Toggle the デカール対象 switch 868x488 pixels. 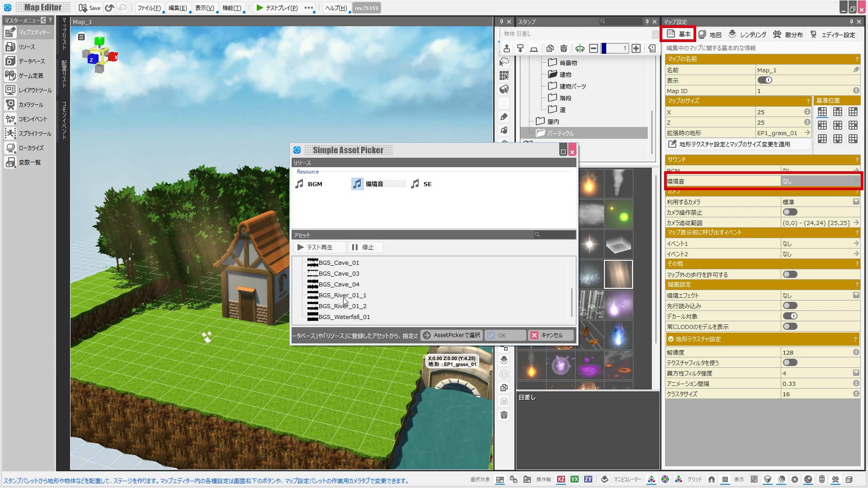[790, 316]
